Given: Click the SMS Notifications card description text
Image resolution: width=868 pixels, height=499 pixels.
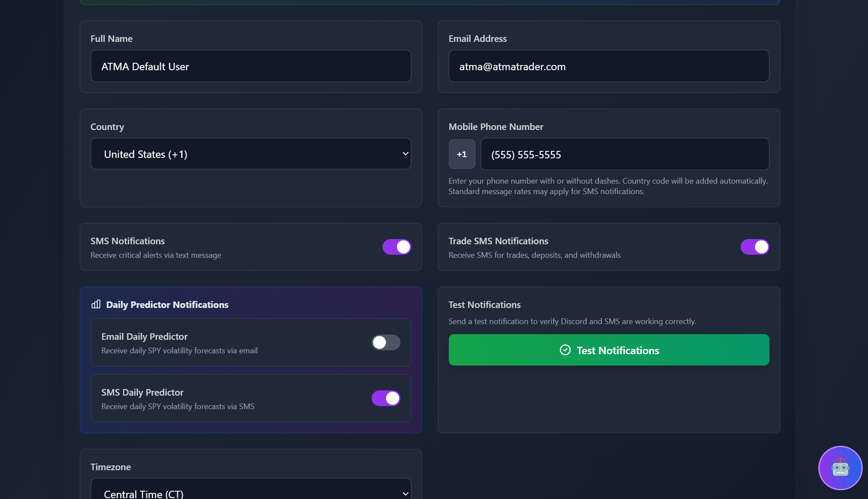Looking at the screenshot, I should coord(155,255).
